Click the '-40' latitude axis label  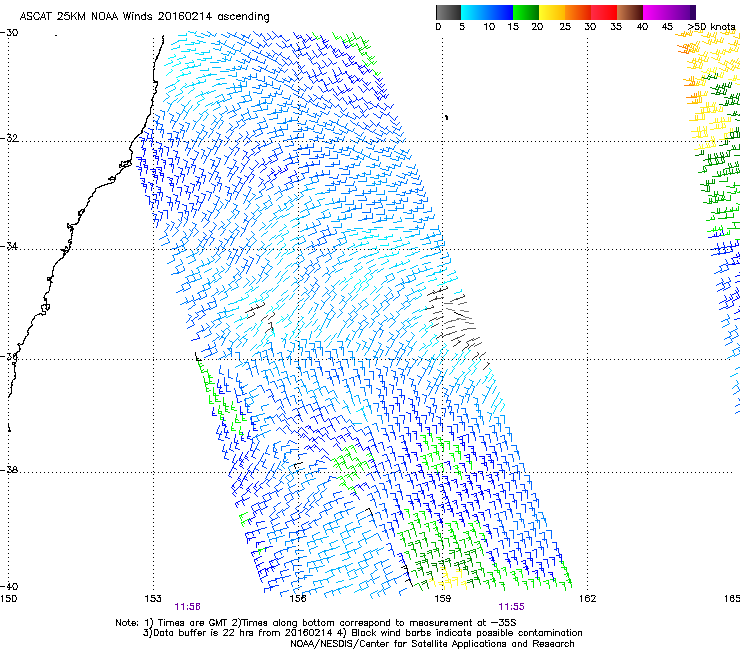(x=9, y=586)
